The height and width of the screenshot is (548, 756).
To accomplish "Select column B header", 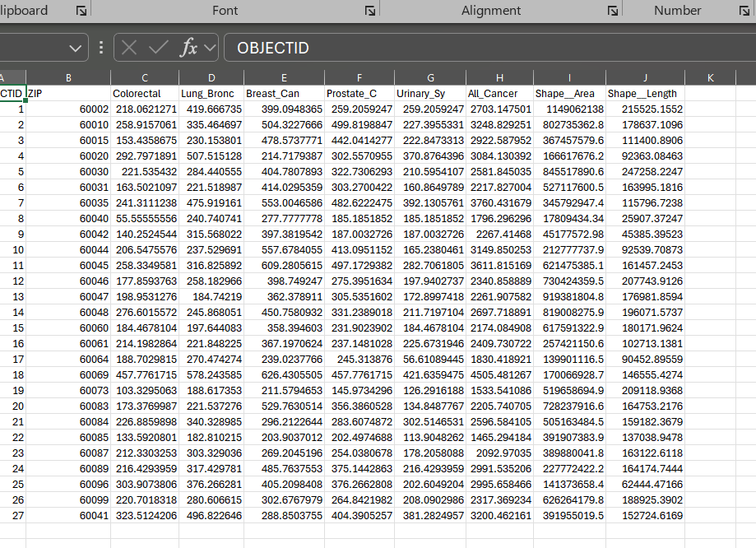I will click(68, 77).
